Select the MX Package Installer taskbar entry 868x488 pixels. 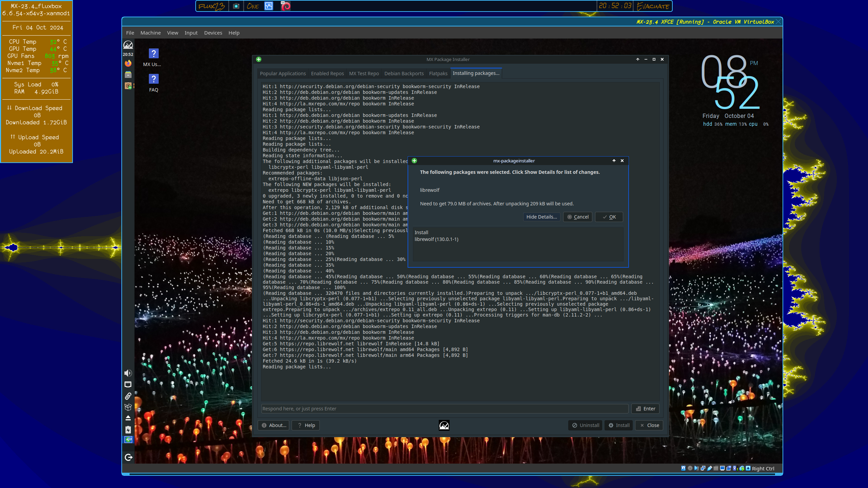pyautogui.click(x=128, y=440)
